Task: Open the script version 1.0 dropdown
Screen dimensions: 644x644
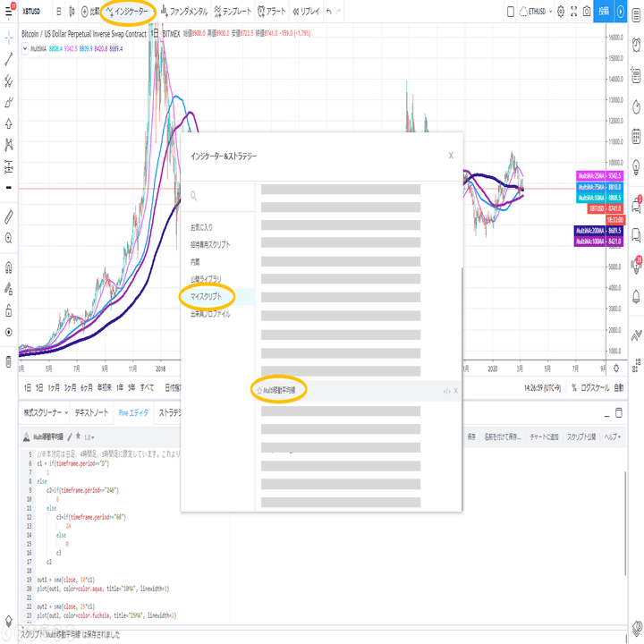Action: (x=89, y=437)
